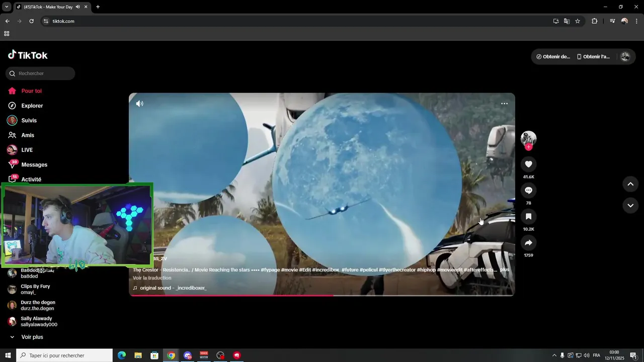This screenshot has height=362, width=644.
Task: Click the Obtenir de... coins button
Action: click(x=553, y=57)
